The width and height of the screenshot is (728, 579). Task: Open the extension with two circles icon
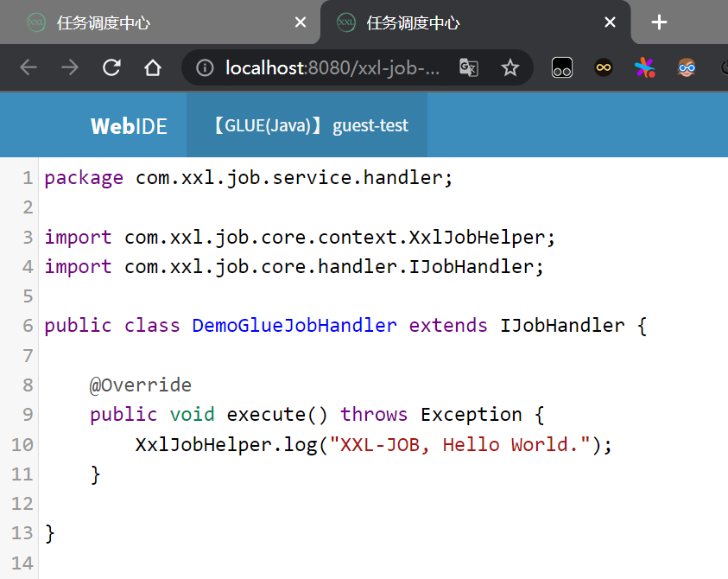coord(561,67)
